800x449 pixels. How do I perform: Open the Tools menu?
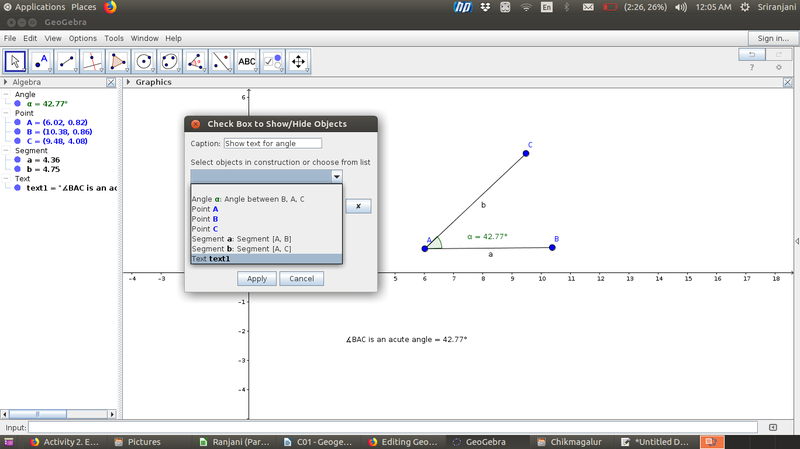[114, 38]
